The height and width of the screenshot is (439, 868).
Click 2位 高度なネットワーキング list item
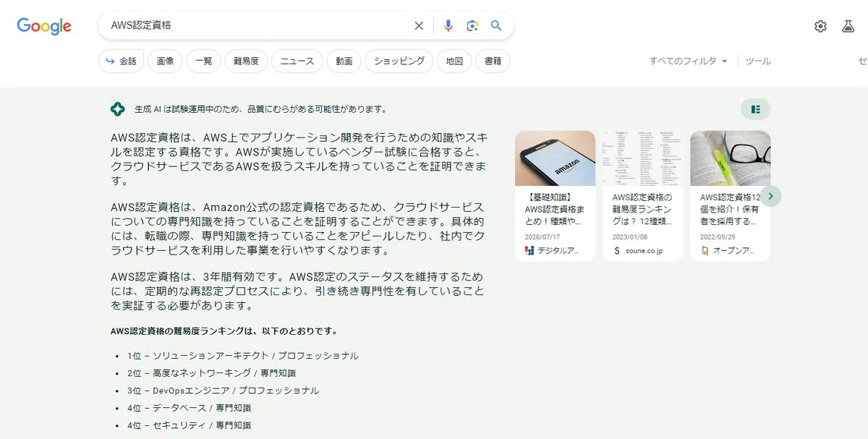tap(211, 373)
